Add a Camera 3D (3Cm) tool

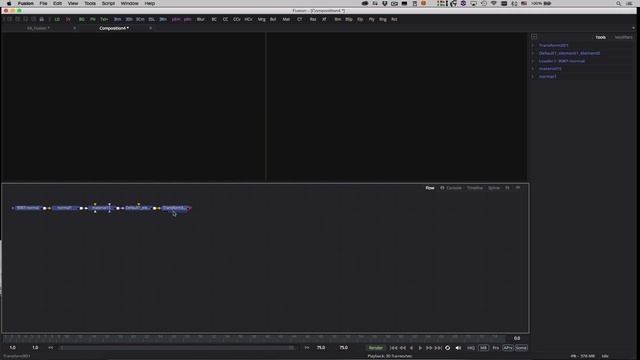pyautogui.click(x=140, y=19)
